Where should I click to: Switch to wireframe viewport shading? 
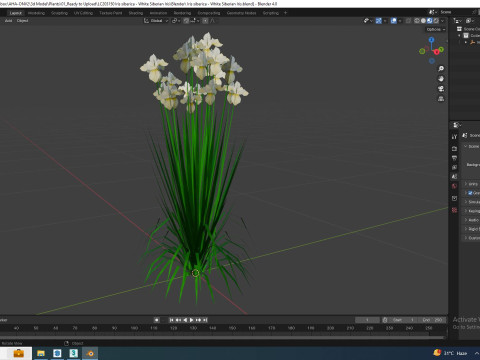tap(417, 21)
